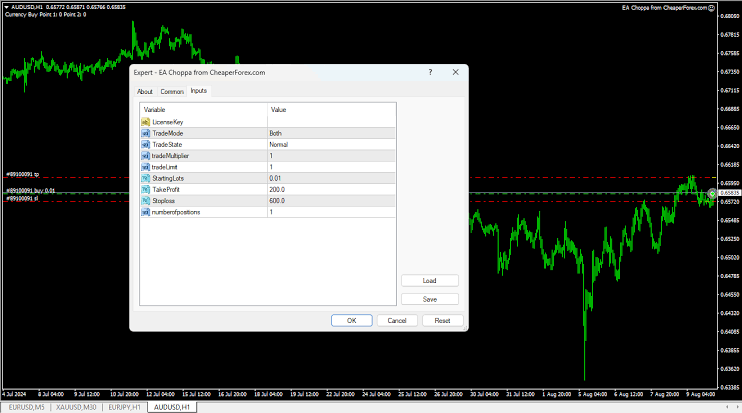The width and height of the screenshot is (742, 413).
Task: Click the help question mark button
Action: coord(430,72)
